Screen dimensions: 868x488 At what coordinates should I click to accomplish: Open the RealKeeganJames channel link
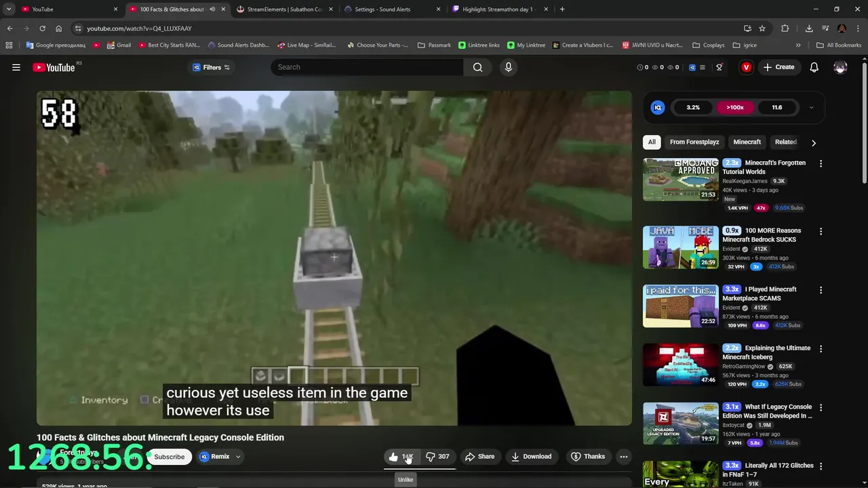(x=745, y=181)
